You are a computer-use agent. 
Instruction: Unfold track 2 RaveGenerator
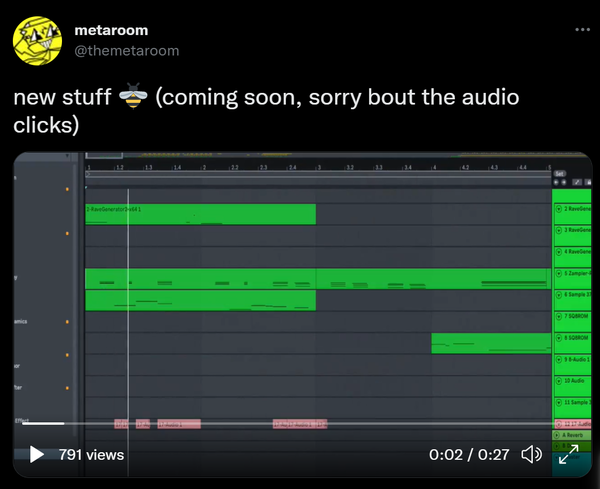(x=559, y=209)
